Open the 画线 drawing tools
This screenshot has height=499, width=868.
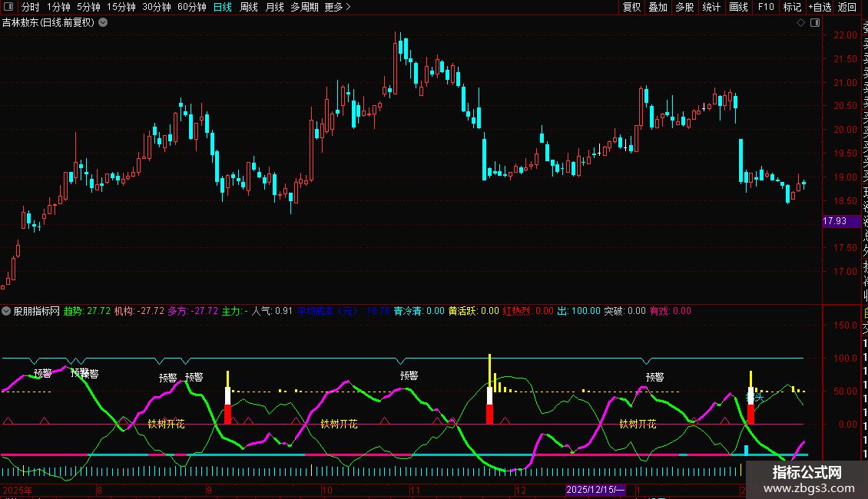(x=738, y=7)
